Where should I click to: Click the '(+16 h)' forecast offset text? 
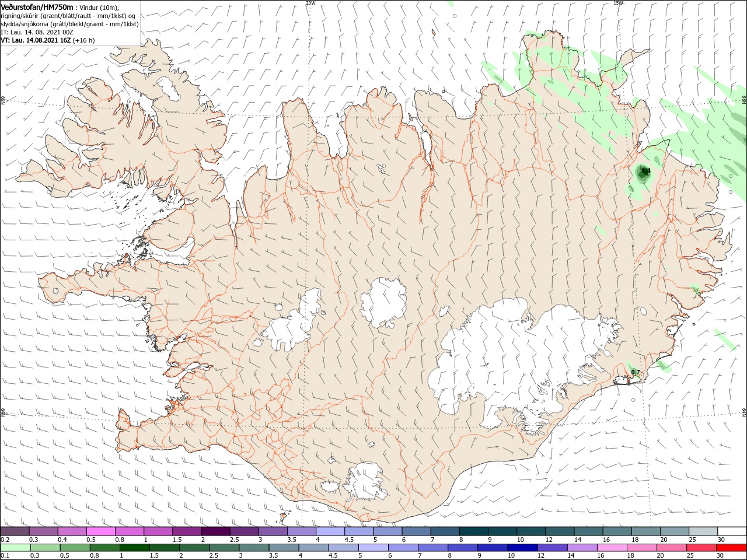point(84,40)
